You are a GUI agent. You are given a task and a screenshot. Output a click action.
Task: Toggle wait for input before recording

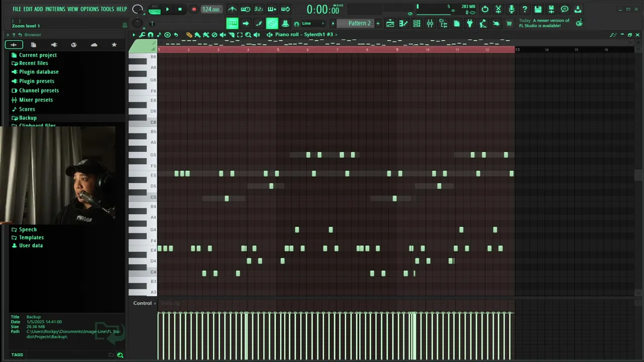(246, 9)
